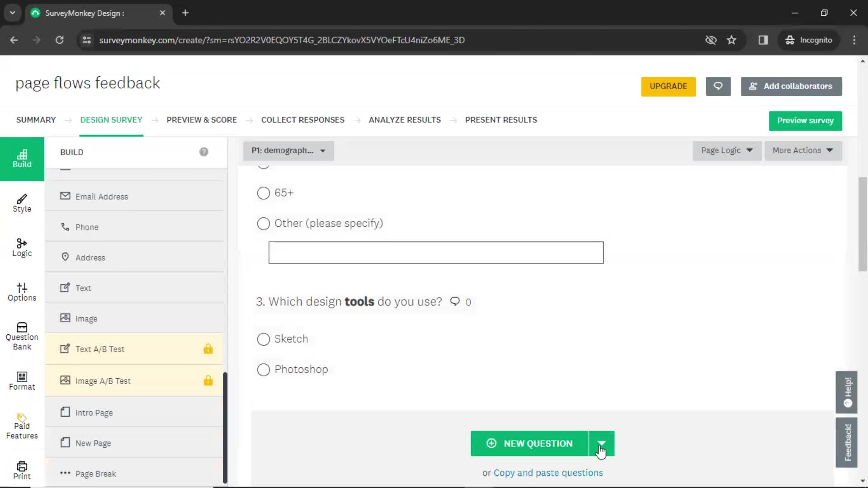Select the 65+ age radio button
The width and height of the screenshot is (868, 488).
[263, 192]
